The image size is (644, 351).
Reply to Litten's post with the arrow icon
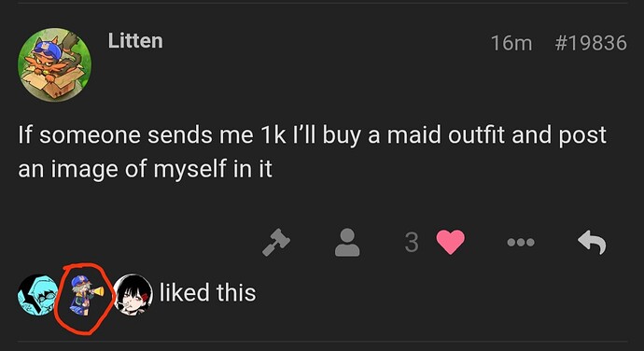(x=592, y=243)
